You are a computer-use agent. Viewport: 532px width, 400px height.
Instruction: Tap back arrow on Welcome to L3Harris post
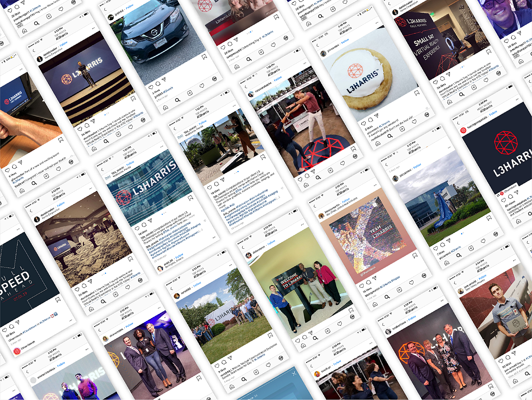coord(243,247)
